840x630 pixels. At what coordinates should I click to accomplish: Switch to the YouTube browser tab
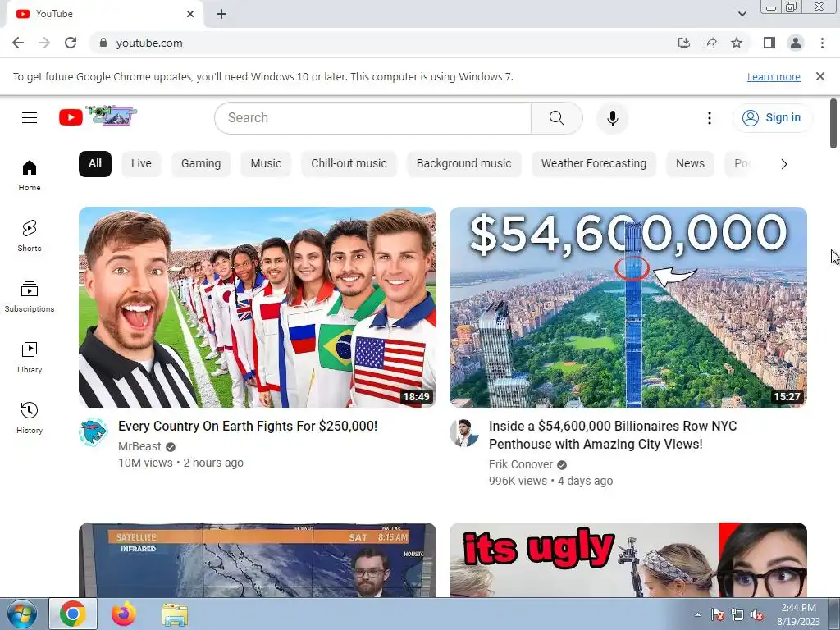104,14
